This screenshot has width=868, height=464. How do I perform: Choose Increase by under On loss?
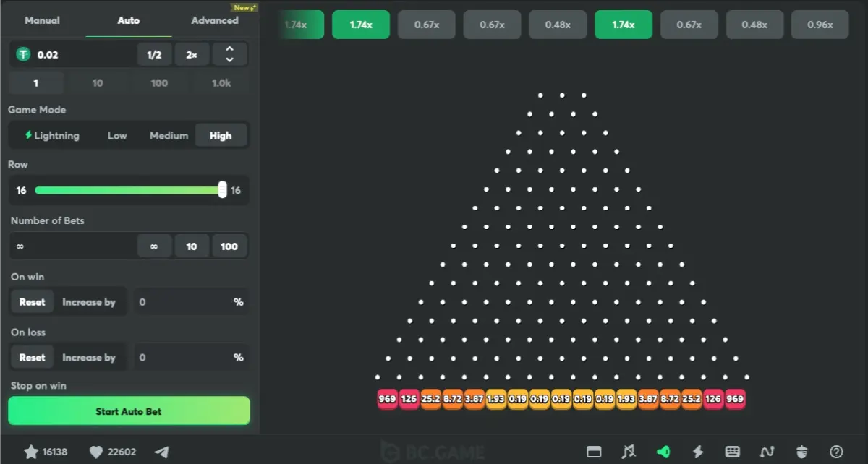point(89,357)
